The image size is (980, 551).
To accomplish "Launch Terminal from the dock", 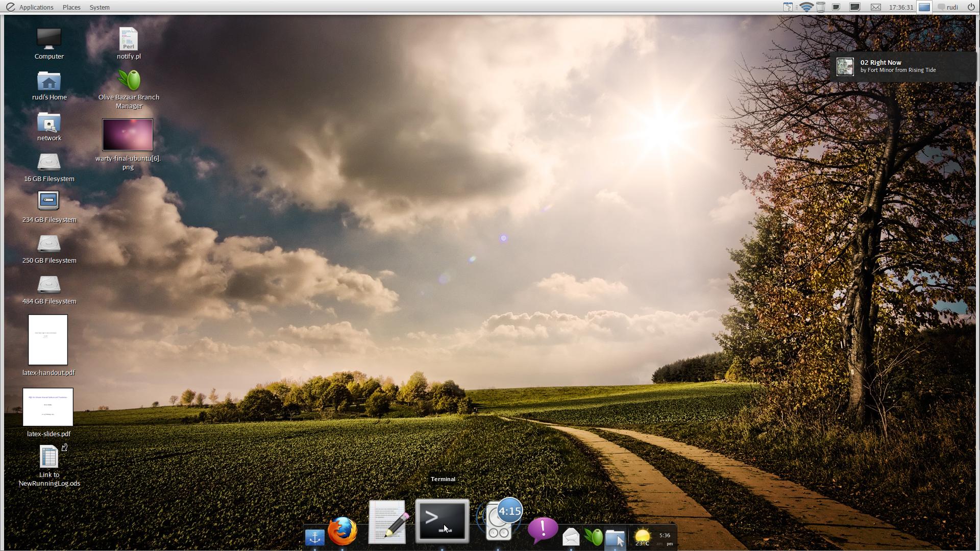I will click(442, 520).
